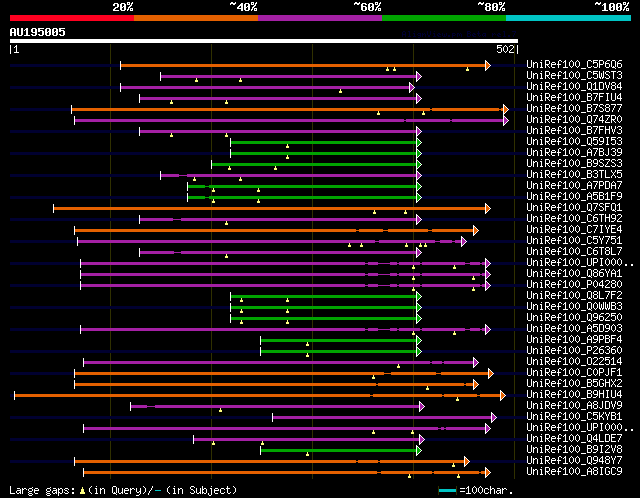Click the orange alignment bar of UniRef100_C5P6Q6
Screen dimensions: 640x498
(x=303, y=65)
